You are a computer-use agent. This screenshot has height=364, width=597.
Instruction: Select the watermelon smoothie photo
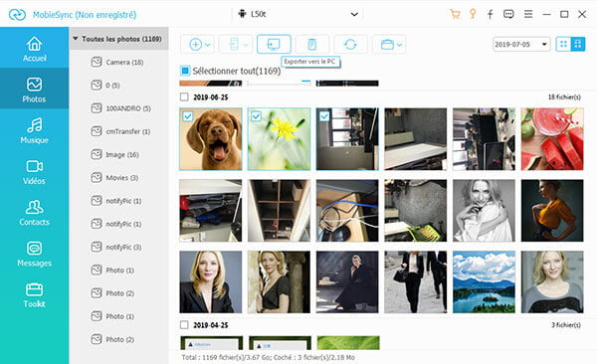(x=552, y=139)
